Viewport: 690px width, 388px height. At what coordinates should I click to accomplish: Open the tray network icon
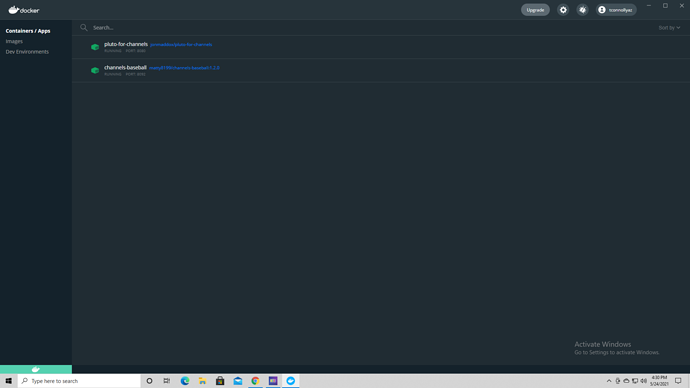point(635,381)
